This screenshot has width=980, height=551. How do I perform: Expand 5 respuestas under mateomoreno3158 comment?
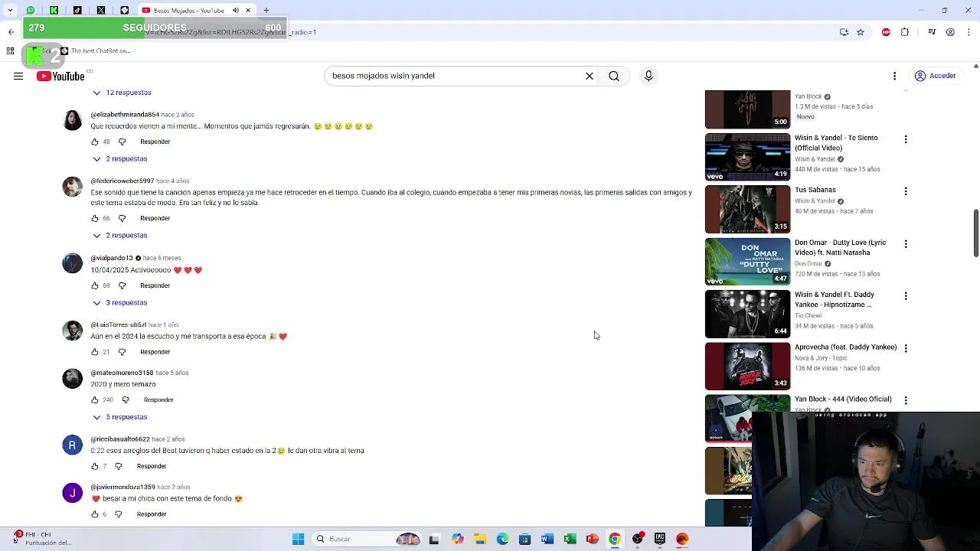click(120, 417)
